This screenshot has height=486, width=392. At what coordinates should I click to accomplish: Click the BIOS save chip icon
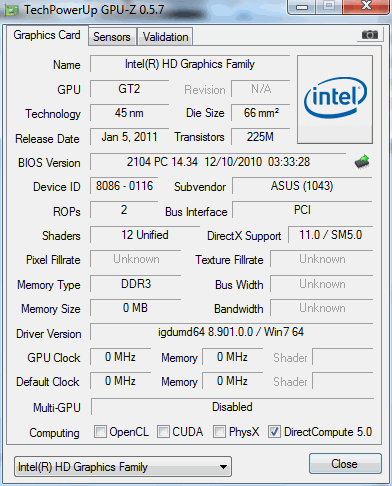pyautogui.click(x=362, y=162)
